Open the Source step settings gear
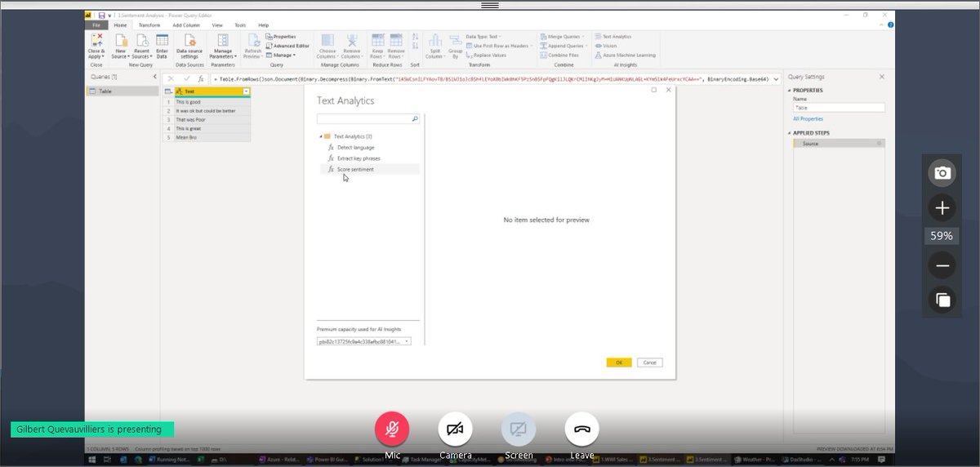Viewport: 980px width, 467px height. (x=879, y=144)
